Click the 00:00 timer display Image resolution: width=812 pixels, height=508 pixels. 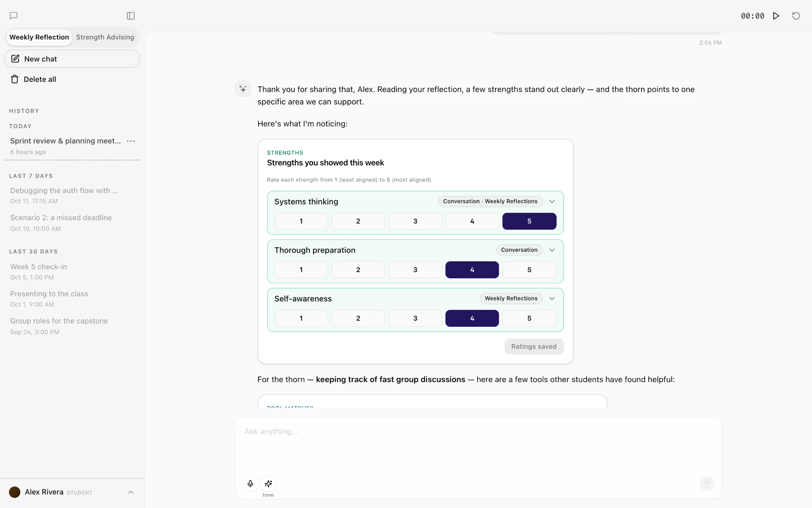752,16
